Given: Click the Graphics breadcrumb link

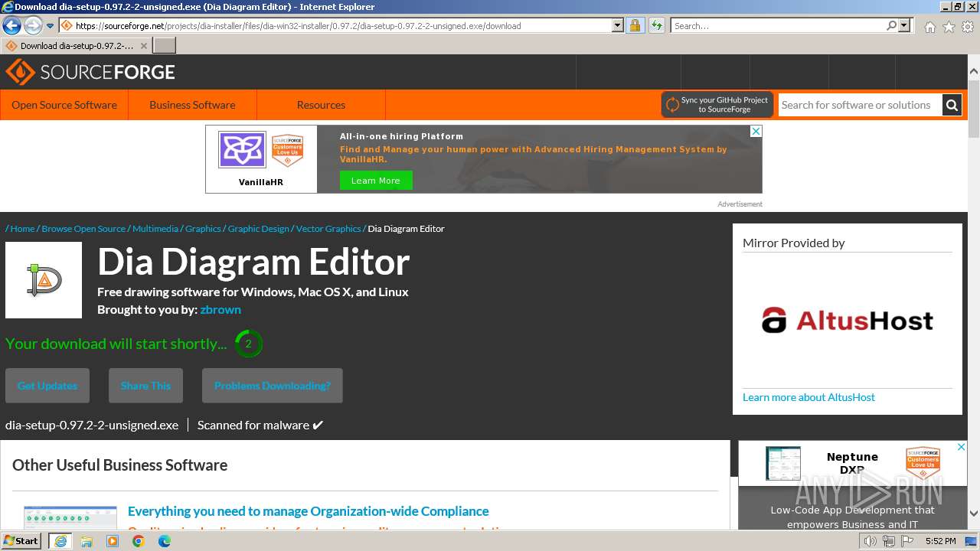Looking at the screenshot, I should coord(203,229).
